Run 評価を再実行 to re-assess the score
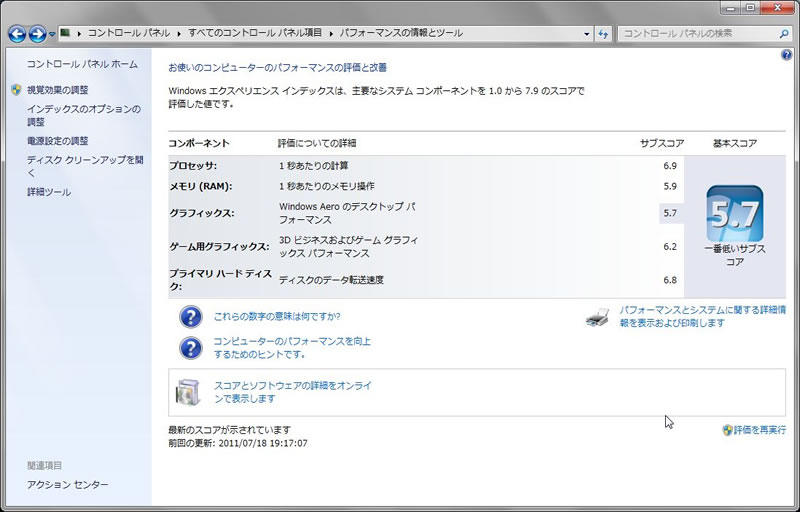The height and width of the screenshot is (512, 800). (x=759, y=430)
